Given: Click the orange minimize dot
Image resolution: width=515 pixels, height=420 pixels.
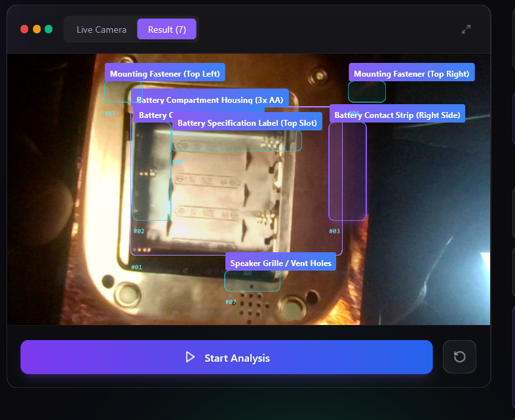Looking at the screenshot, I should 37,29.
